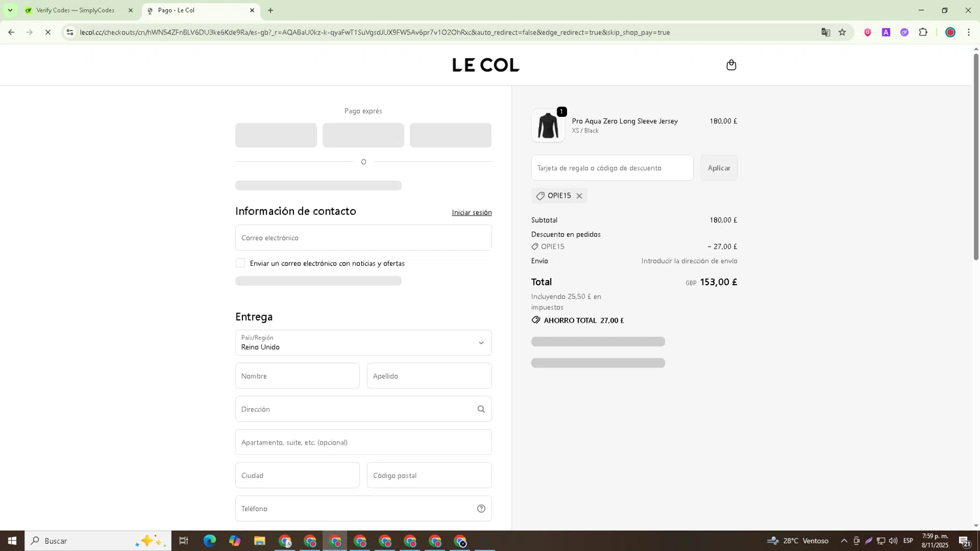
Task: Show hidden system tray icons
Action: click(843, 541)
